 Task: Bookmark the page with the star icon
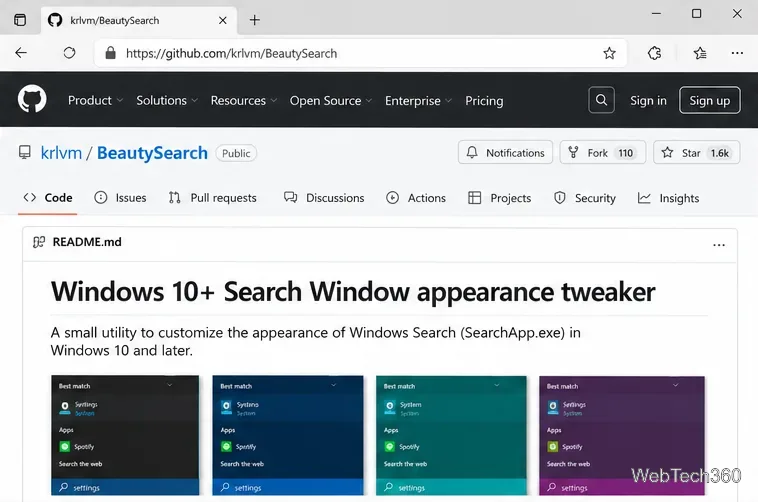point(609,53)
